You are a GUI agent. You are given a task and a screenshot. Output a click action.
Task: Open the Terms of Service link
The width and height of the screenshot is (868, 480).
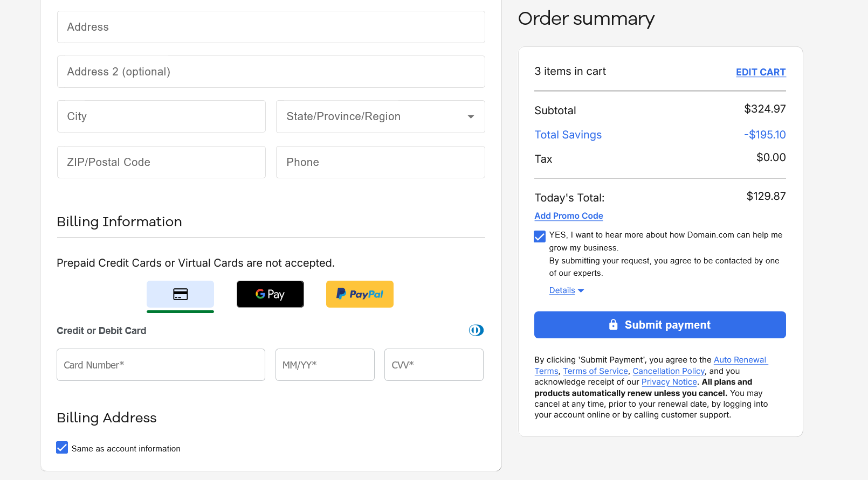click(x=596, y=371)
